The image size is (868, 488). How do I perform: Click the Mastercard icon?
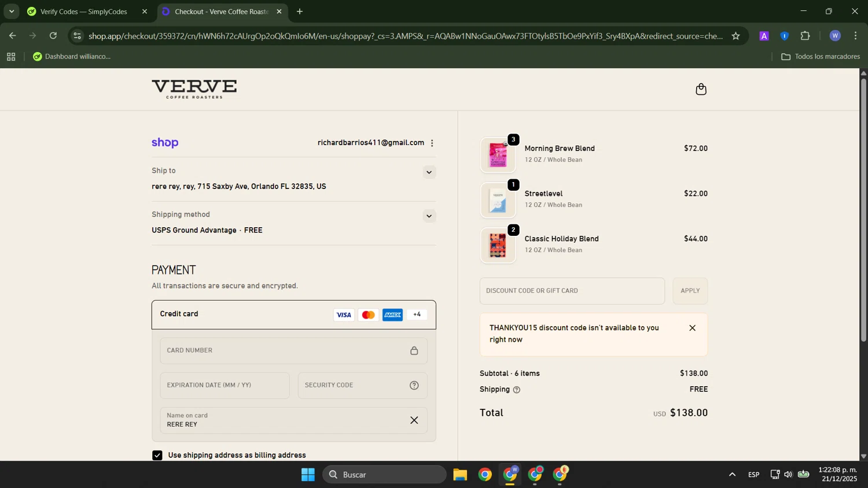368,315
